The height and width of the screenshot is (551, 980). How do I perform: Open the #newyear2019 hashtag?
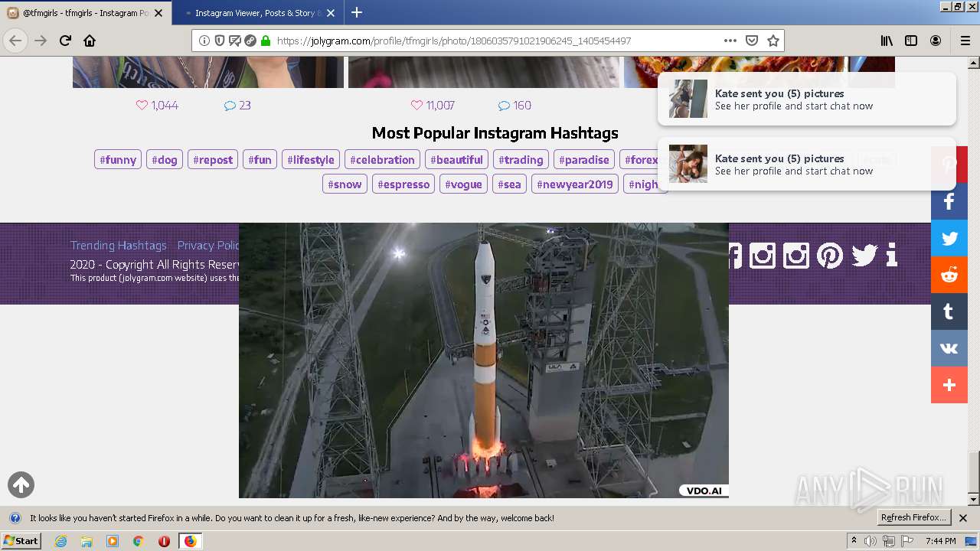(x=575, y=184)
